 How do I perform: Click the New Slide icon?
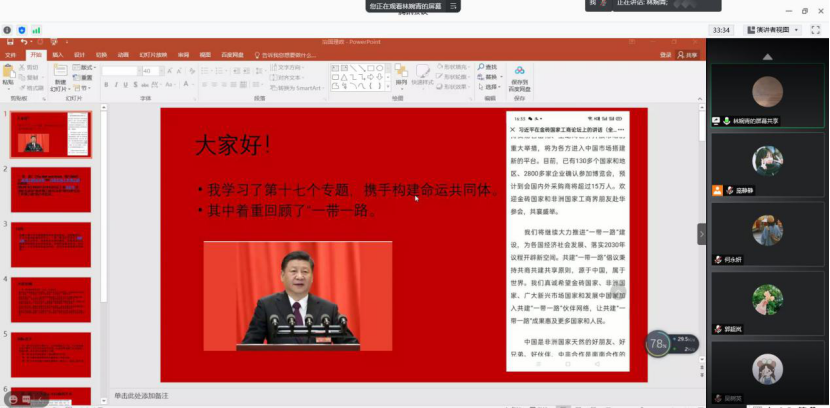coord(61,74)
